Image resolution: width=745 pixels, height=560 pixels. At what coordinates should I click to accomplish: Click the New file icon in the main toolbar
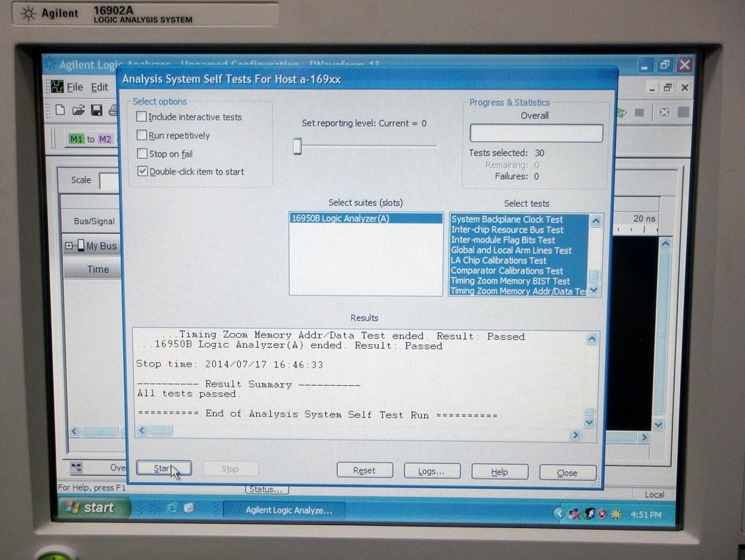60,110
